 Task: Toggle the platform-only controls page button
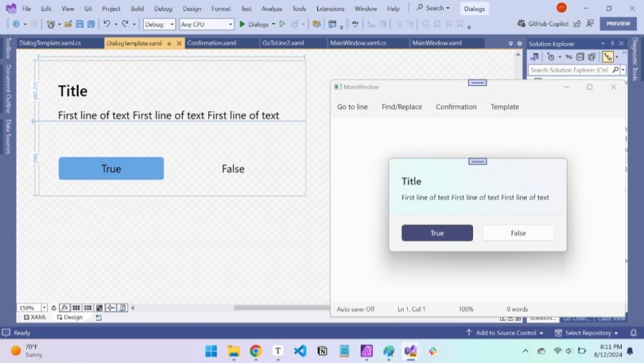click(x=122, y=308)
